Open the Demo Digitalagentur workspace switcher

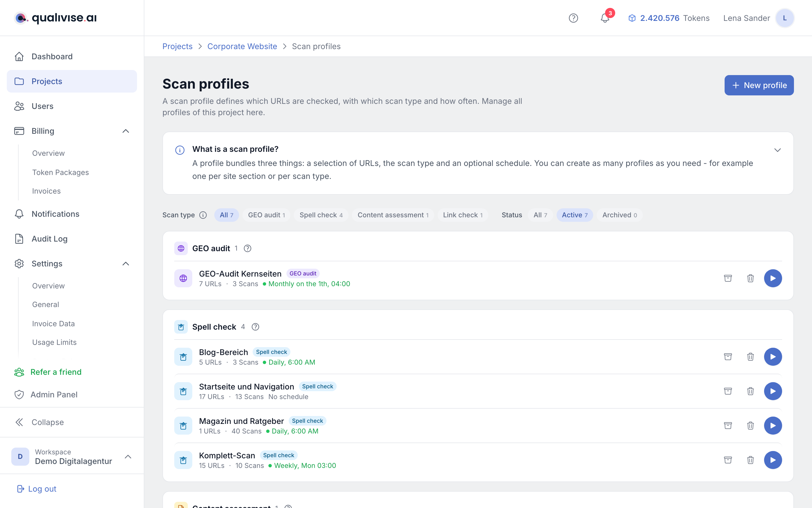[x=72, y=457]
